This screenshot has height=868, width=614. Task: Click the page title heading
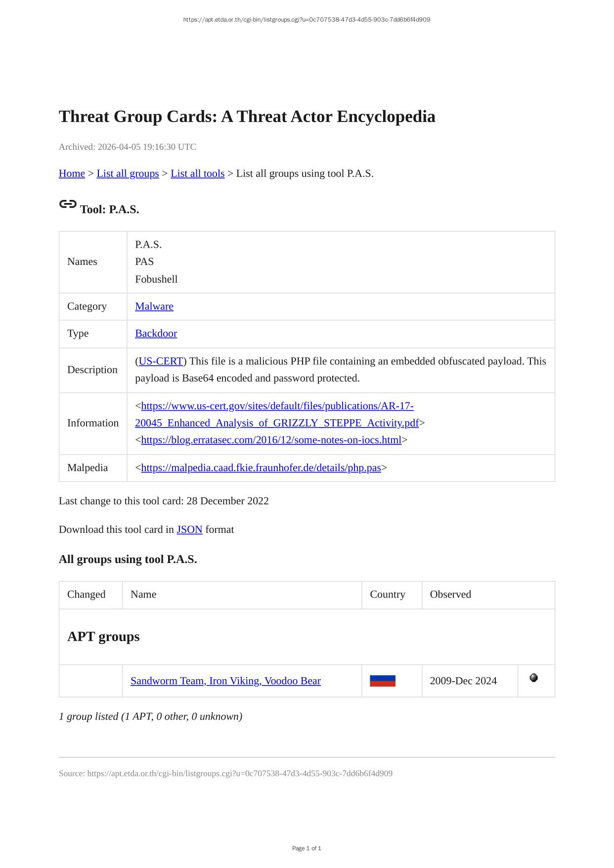tap(247, 117)
